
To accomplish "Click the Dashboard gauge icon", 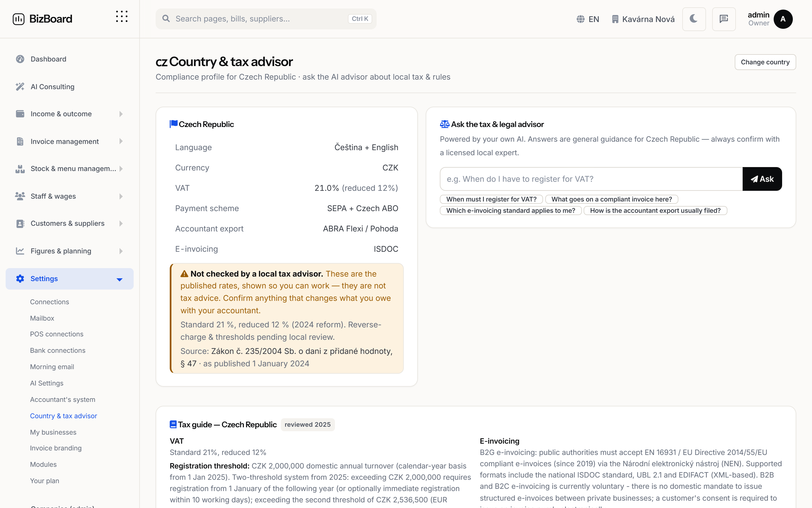I will point(20,59).
